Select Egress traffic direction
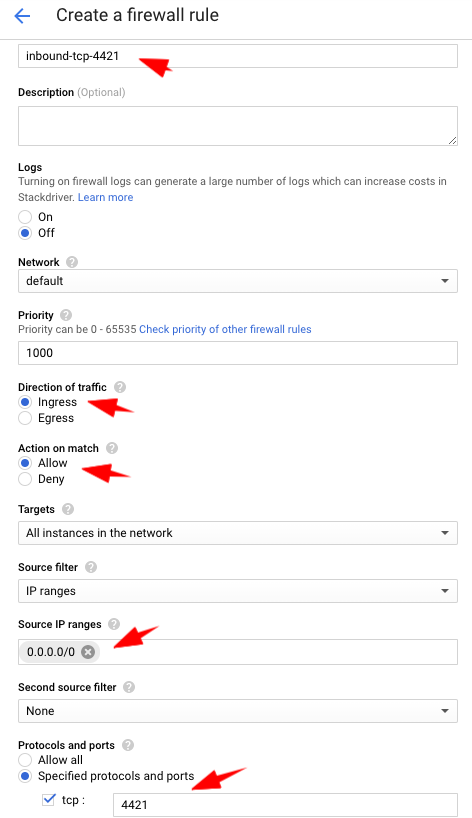 tap(25, 418)
